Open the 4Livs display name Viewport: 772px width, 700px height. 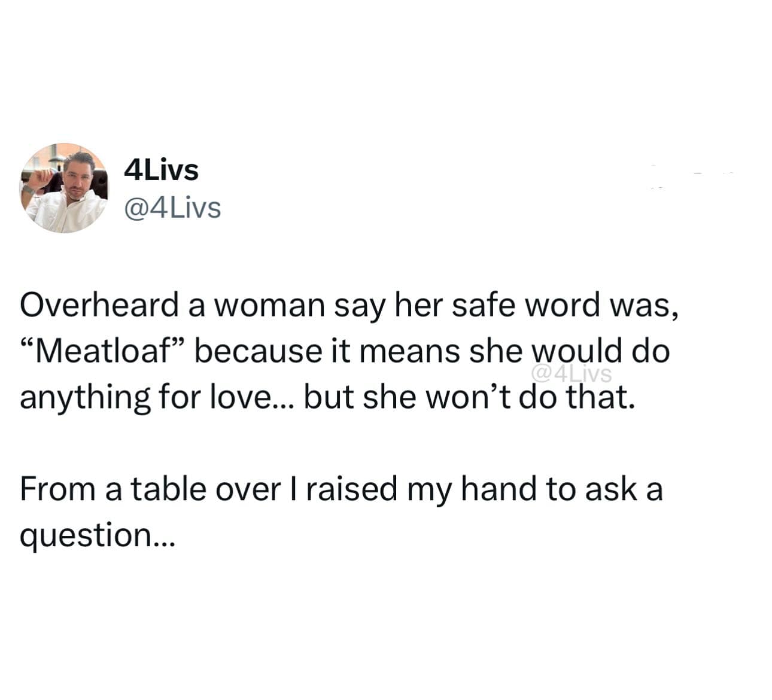tap(161, 170)
